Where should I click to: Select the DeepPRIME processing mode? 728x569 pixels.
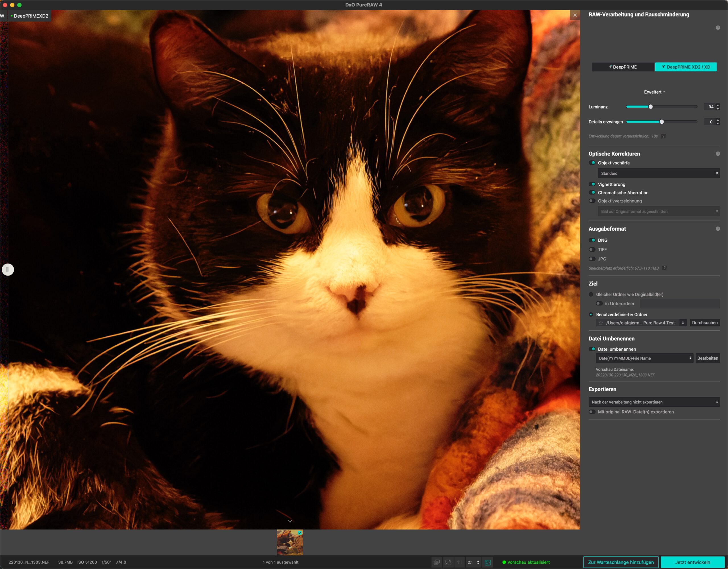pyautogui.click(x=623, y=67)
